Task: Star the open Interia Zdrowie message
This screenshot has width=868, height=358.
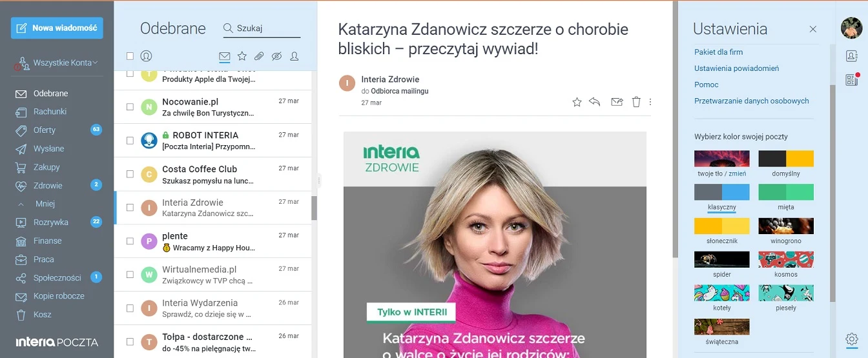Action: point(577,102)
